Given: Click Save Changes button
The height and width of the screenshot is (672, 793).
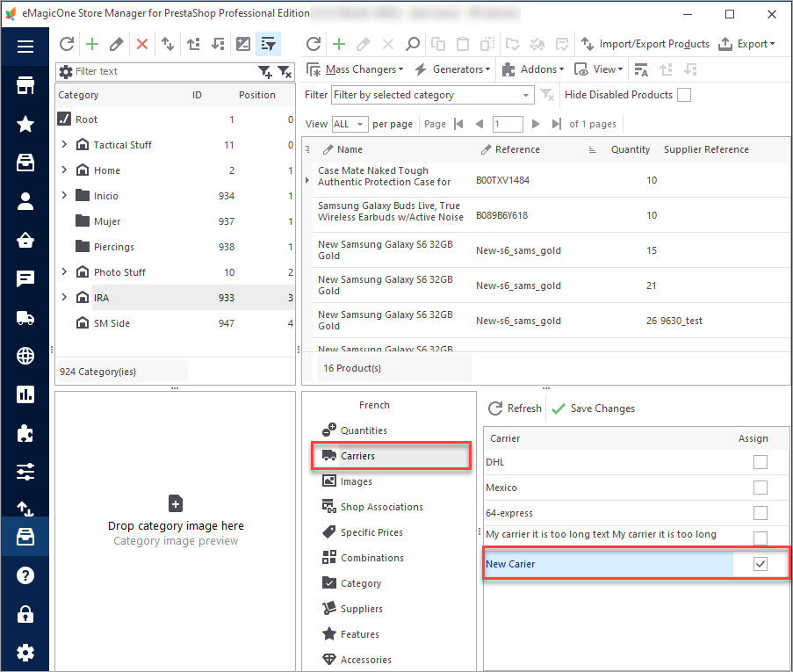Looking at the screenshot, I should point(594,408).
